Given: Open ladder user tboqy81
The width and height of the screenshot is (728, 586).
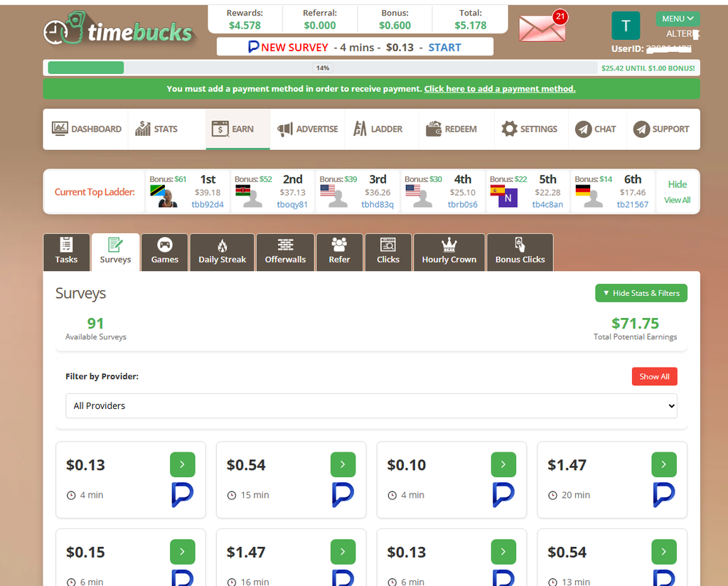Looking at the screenshot, I should click(x=292, y=204).
